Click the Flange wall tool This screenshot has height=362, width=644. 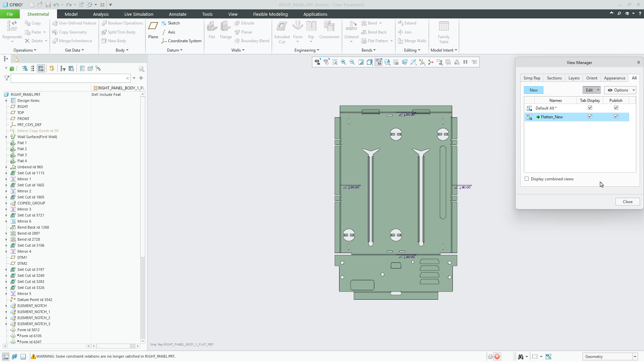pos(226,30)
